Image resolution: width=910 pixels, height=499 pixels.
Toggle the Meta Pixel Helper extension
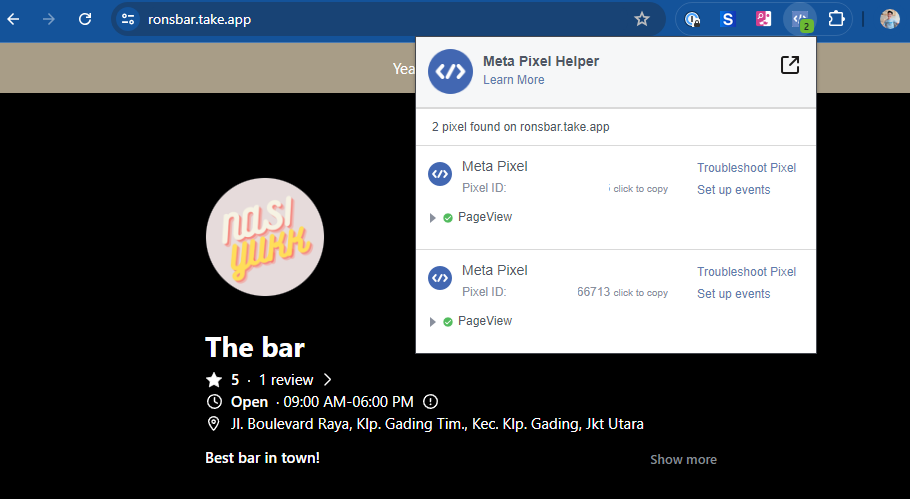coord(800,20)
